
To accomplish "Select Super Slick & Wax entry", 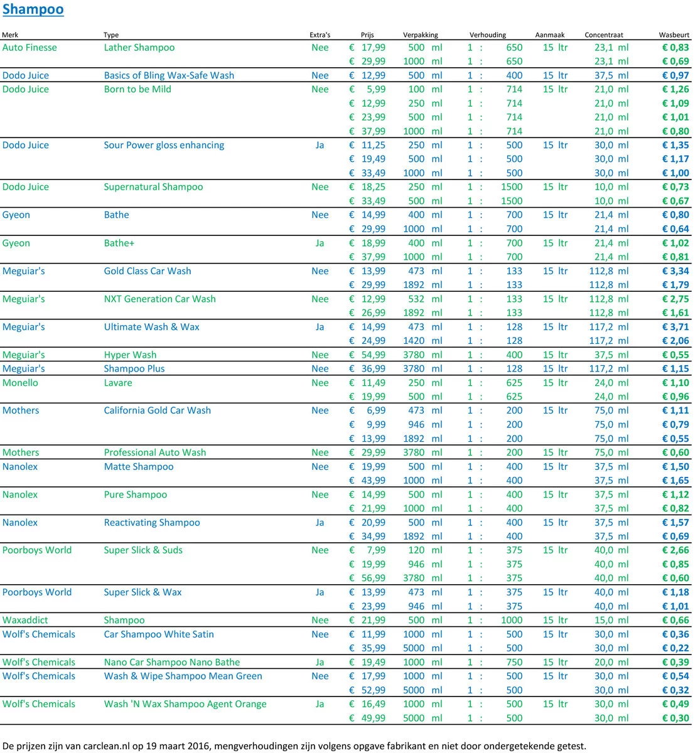I will point(143,592).
